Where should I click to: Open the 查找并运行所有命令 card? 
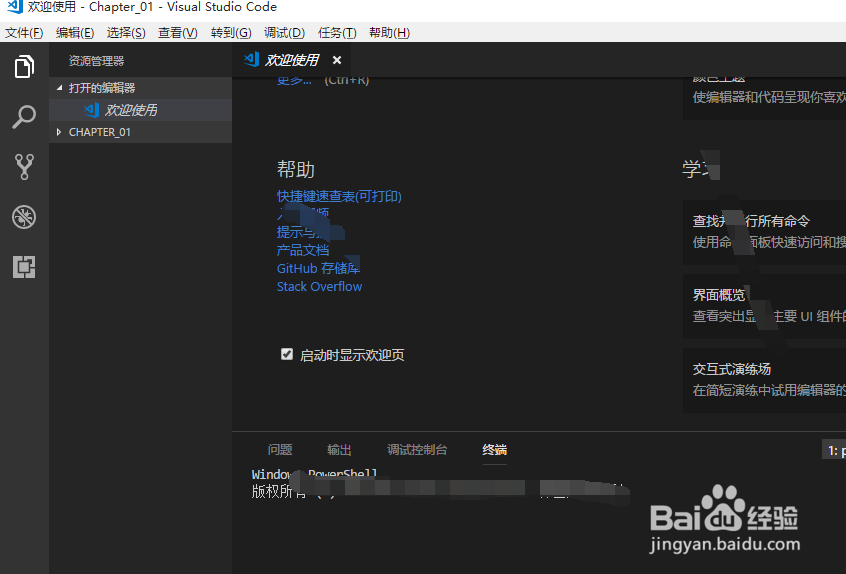click(x=765, y=232)
